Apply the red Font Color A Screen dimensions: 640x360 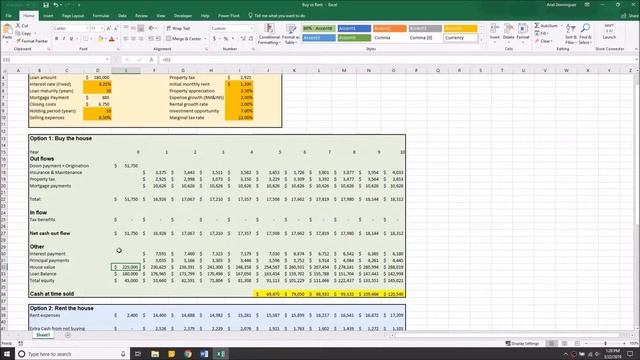[x=112, y=39]
